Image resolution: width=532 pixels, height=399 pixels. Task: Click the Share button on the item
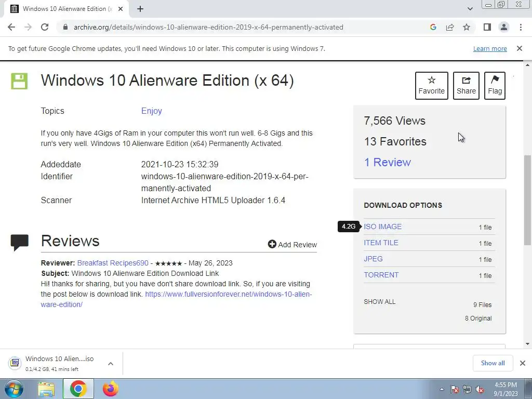click(466, 86)
